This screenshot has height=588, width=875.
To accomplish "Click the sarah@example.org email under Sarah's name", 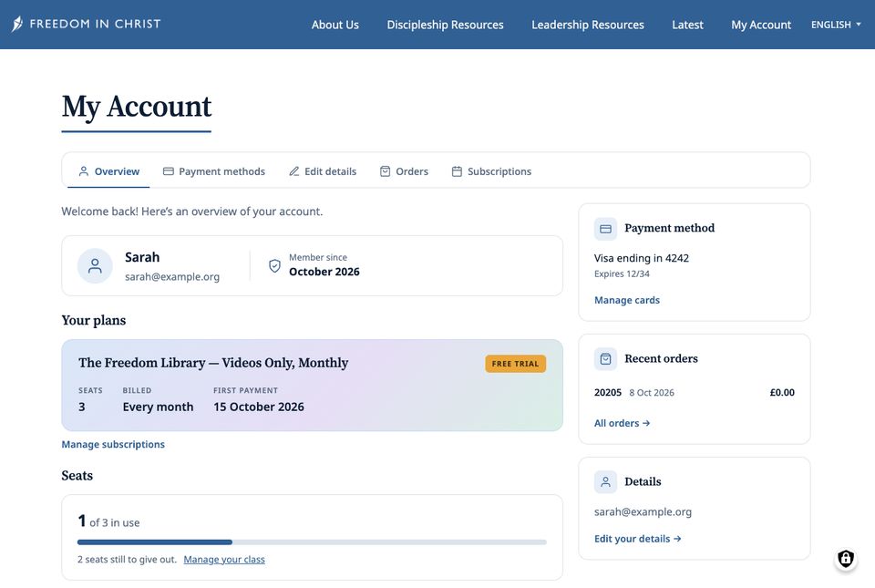I will click(172, 276).
